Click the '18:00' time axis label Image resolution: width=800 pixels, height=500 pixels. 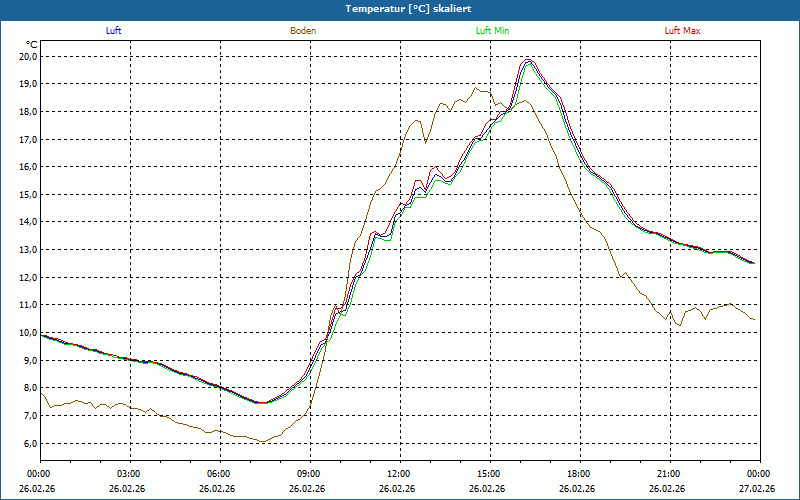[580, 474]
